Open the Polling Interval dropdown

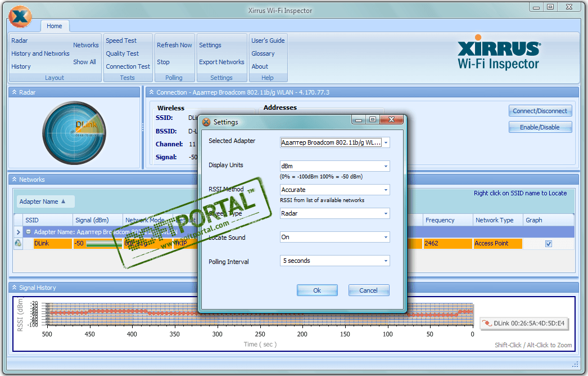386,261
